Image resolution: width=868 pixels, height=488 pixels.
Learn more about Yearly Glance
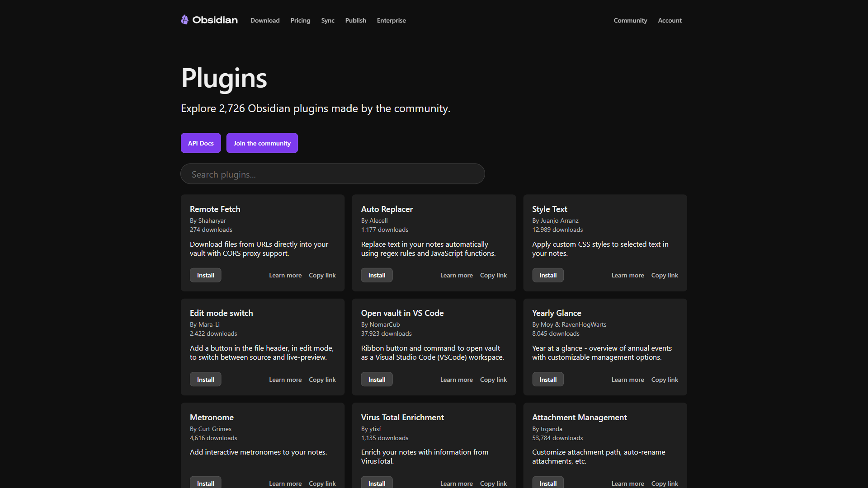click(627, 380)
